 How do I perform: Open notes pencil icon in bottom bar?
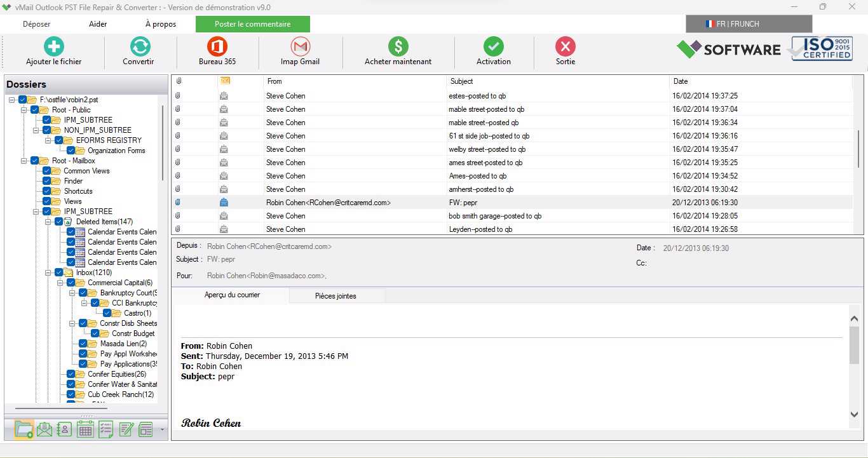[x=126, y=430]
